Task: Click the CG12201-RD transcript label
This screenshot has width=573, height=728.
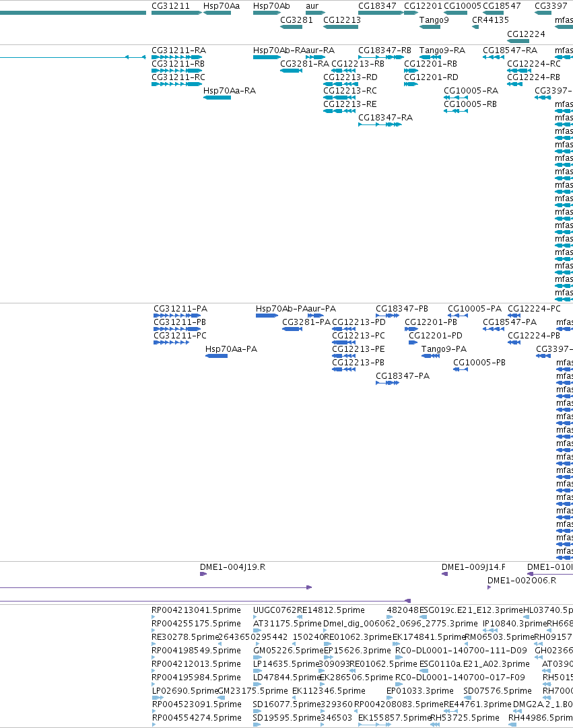Action: click(x=431, y=77)
